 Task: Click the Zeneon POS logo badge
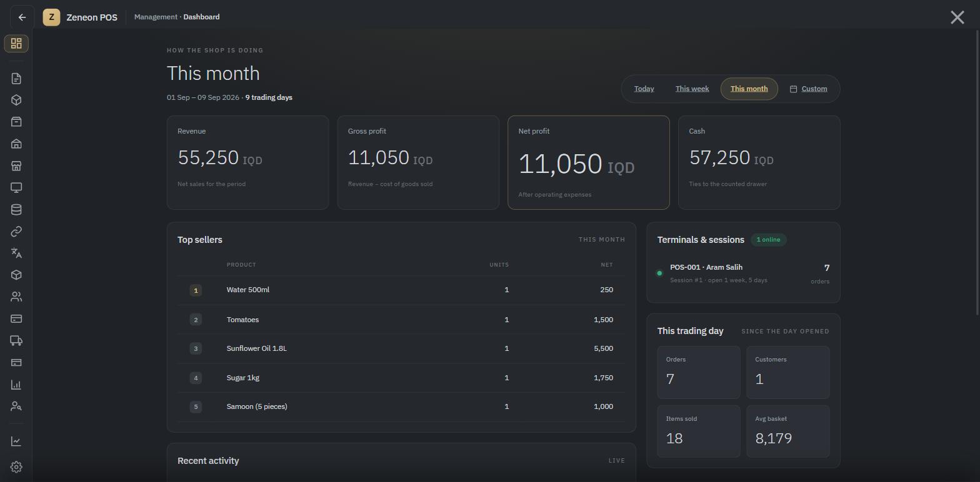tap(51, 17)
